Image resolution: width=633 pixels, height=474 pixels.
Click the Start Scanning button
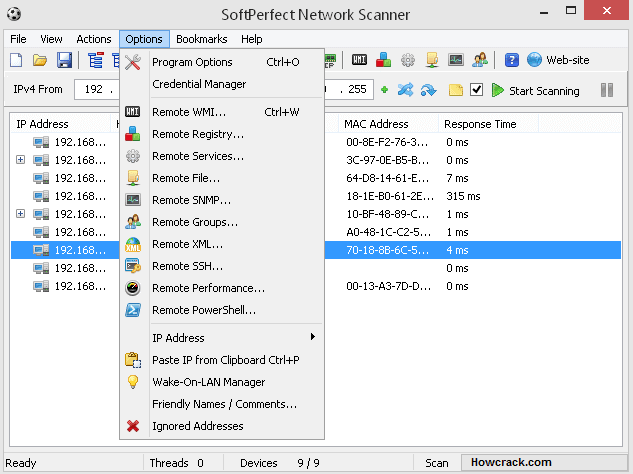[536, 90]
